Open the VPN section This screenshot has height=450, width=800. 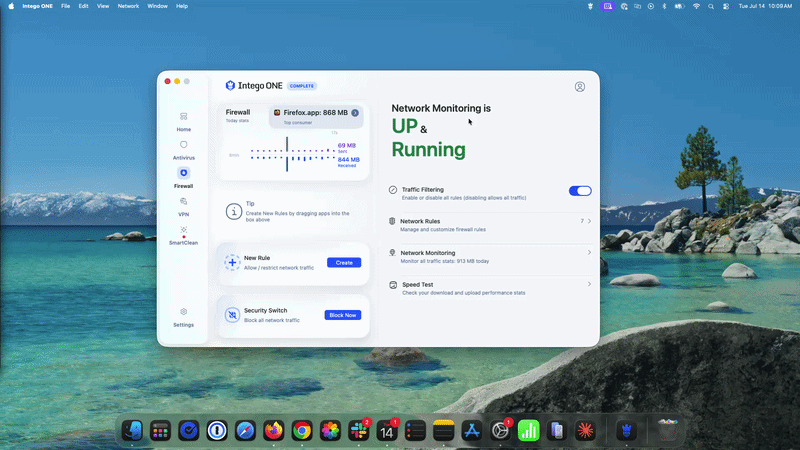pyautogui.click(x=184, y=207)
